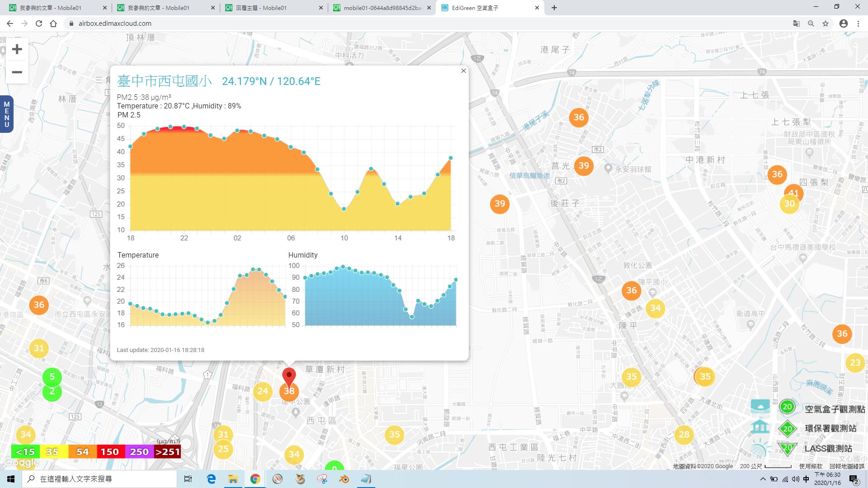The height and width of the screenshot is (488, 868).
Task: Click the green <15 PM2.5 scale swatch
Action: pyautogui.click(x=25, y=452)
